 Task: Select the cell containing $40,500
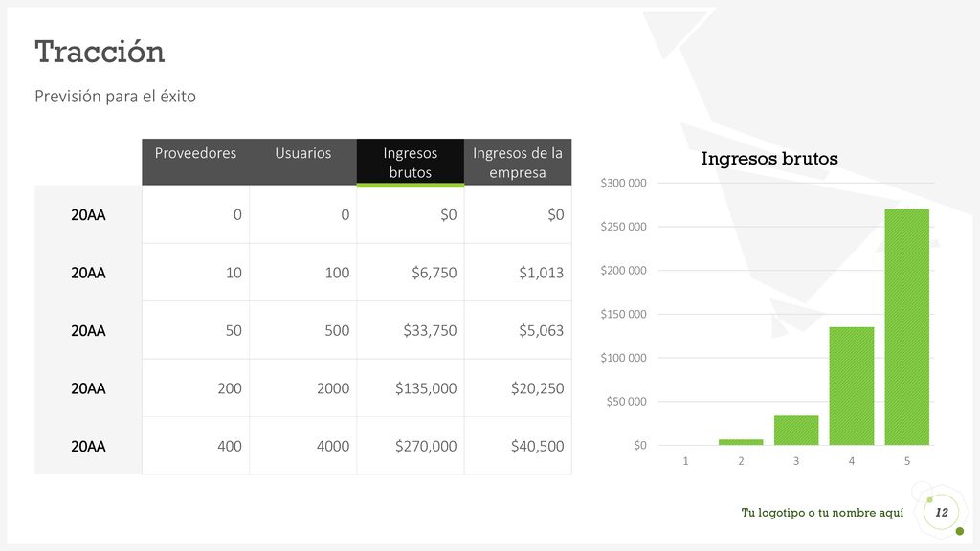pyautogui.click(x=518, y=446)
